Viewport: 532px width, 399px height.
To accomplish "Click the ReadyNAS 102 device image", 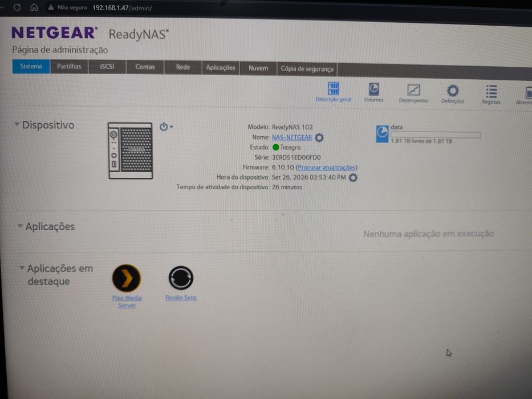I will pyautogui.click(x=130, y=150).
